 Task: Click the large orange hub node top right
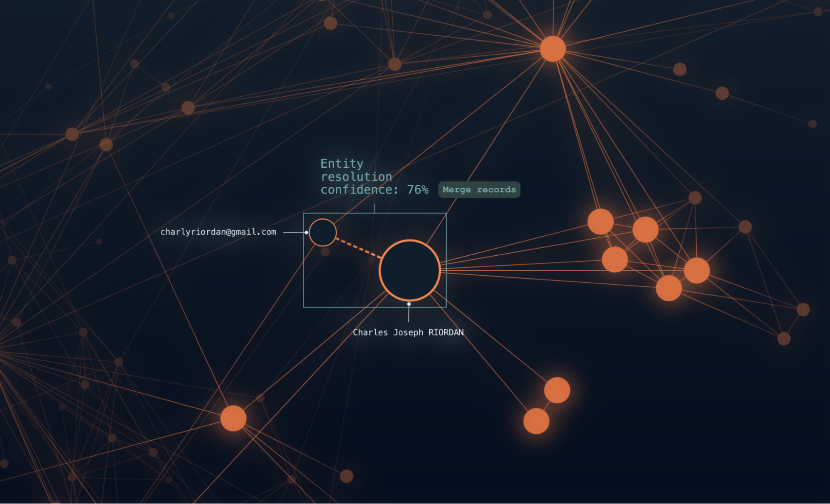[552, 50]
